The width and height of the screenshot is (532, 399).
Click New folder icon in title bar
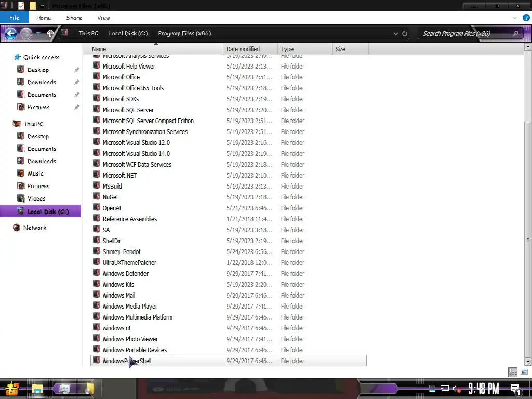33,6
